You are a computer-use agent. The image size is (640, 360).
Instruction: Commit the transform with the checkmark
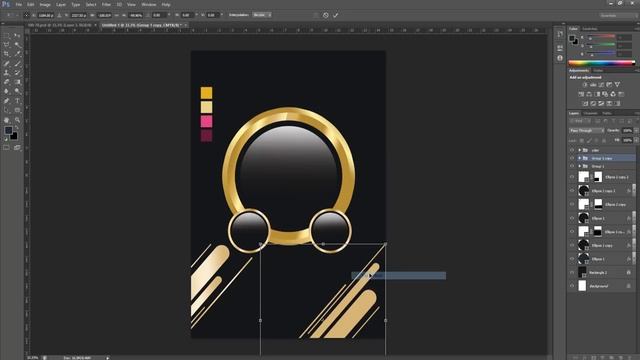(x=336, y=15)
